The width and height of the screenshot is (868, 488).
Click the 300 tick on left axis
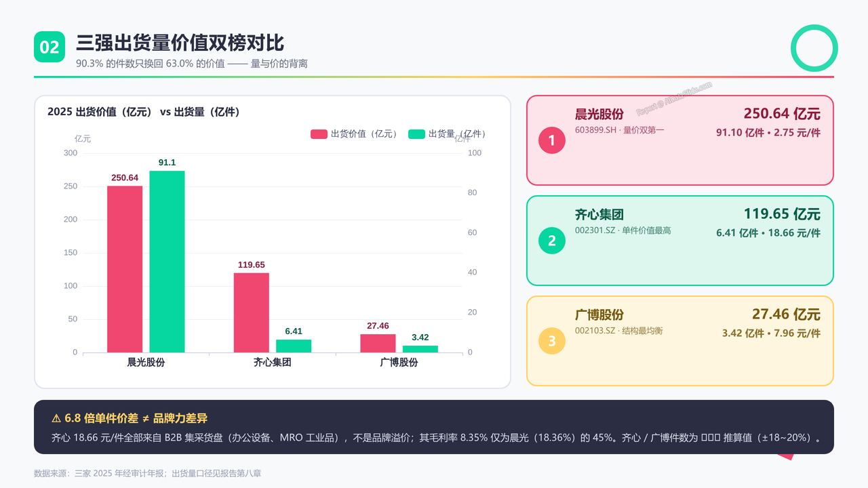(71, 153)
